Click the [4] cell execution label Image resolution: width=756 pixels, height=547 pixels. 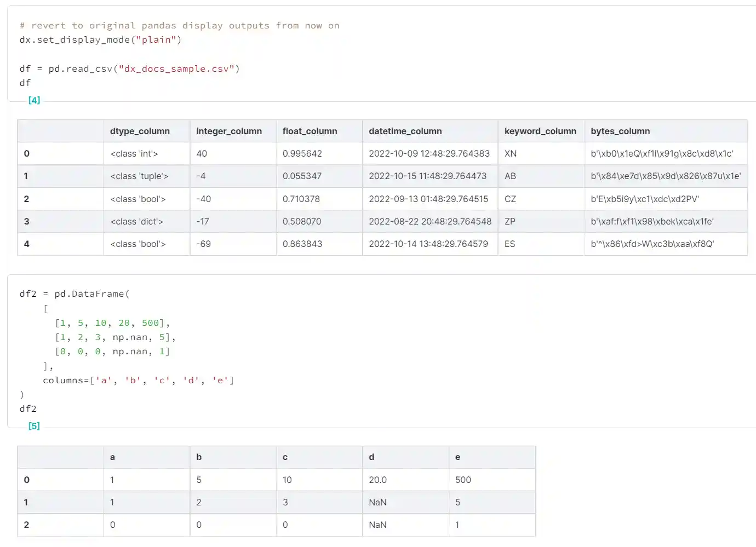click(x=34, y=100)
